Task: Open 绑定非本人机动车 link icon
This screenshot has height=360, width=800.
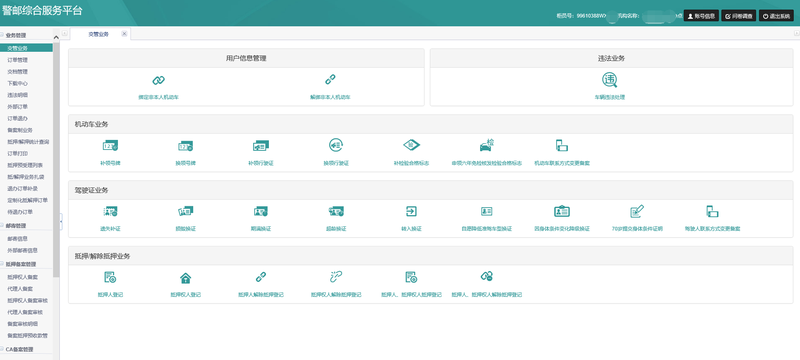Action: (159, 80)
